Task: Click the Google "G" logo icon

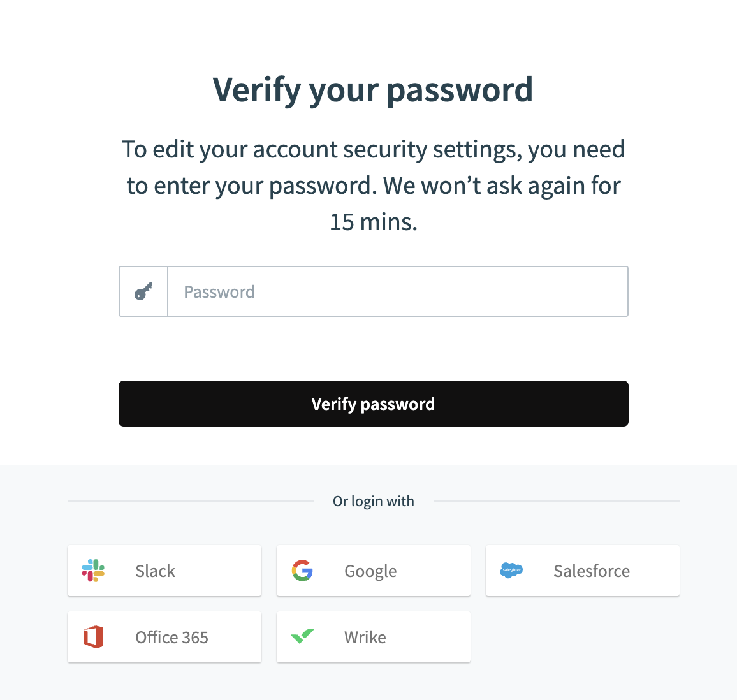Action: pyautogui.click(x=302, y=571)
